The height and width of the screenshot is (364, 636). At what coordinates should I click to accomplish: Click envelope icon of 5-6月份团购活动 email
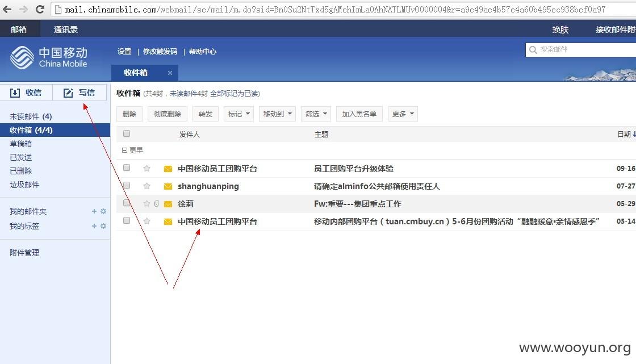click(x=168, y=221)
